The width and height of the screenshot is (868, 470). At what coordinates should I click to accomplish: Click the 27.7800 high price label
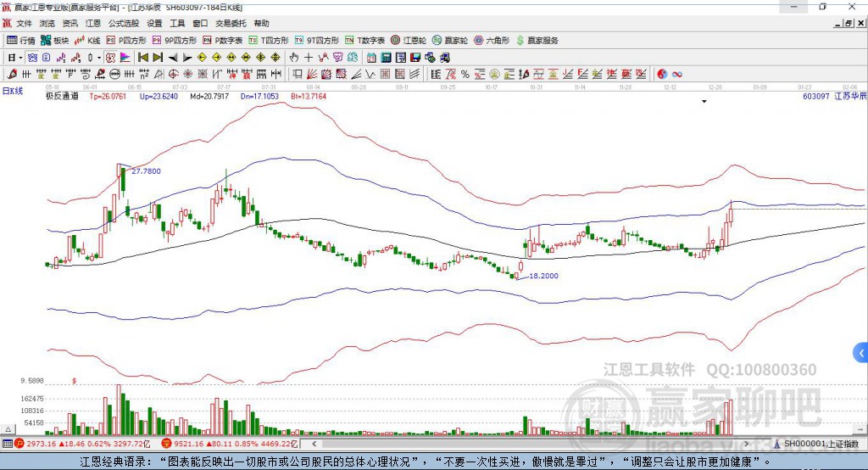click(146, 171)
